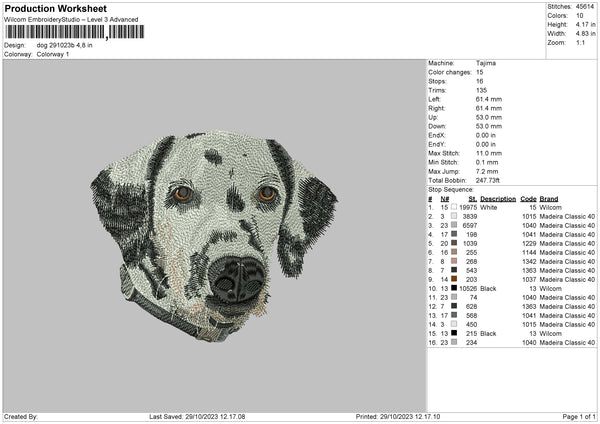
Task: Click the Description column header
Action: click(497, 198)
